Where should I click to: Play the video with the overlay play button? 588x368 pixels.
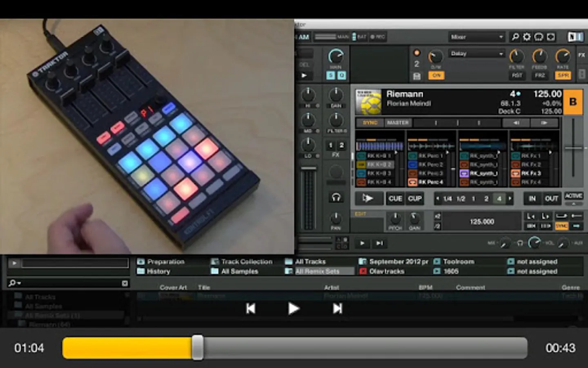pos(293,308)
